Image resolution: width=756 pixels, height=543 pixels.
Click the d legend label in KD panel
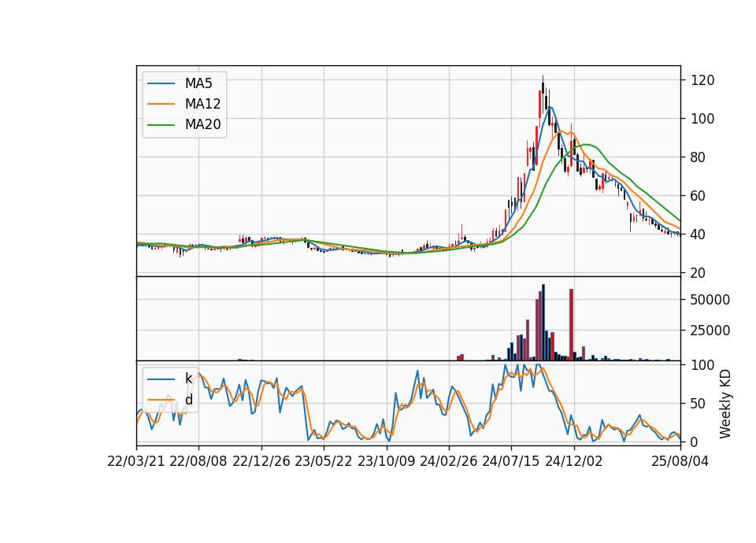(188, 400)
